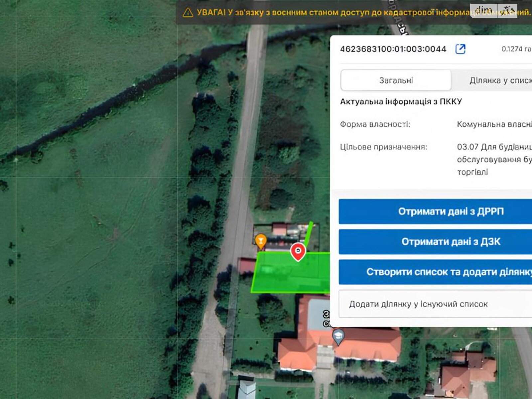532x399 pixels.
Task: Click the orange bar cocktail map marker
Action: (261, 241)
